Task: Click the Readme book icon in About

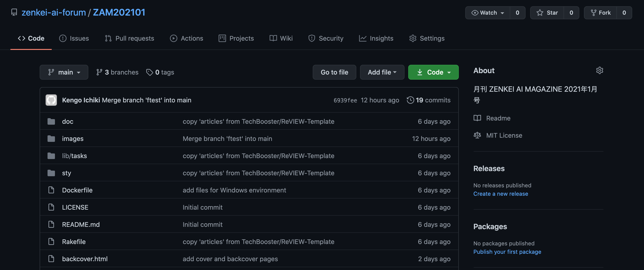Action: (477, 118)
